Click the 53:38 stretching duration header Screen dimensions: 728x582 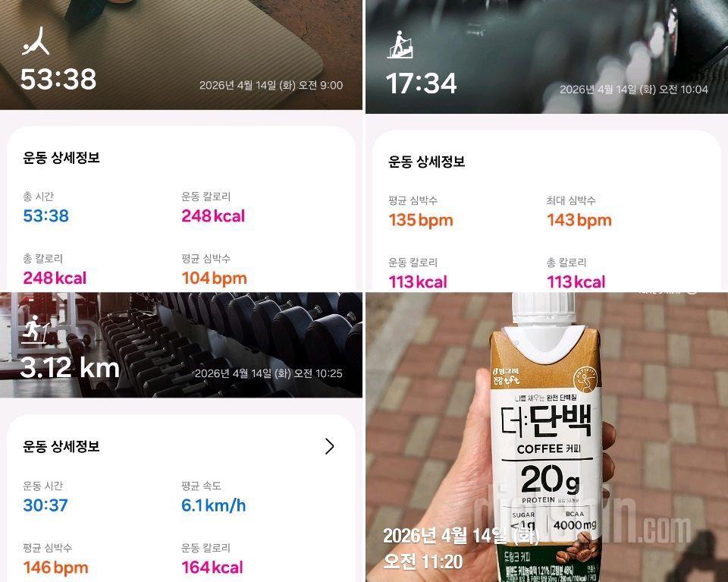click(58, 78)
